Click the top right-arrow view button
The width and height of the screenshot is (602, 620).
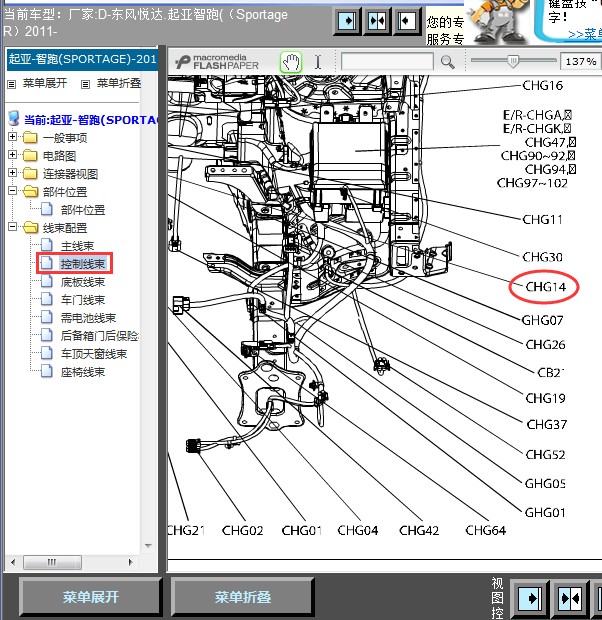(x=347, y=21)
